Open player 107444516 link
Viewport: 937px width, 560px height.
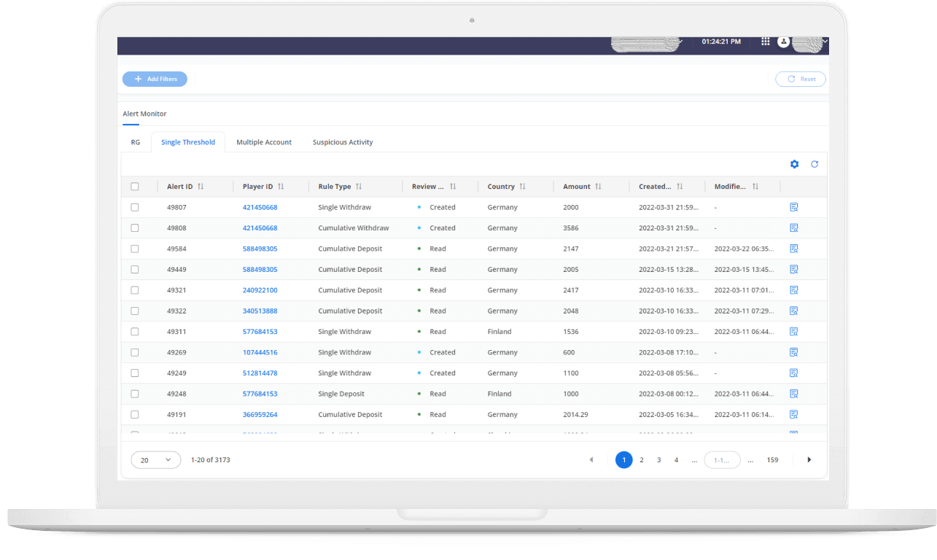[x=260, y=352]
